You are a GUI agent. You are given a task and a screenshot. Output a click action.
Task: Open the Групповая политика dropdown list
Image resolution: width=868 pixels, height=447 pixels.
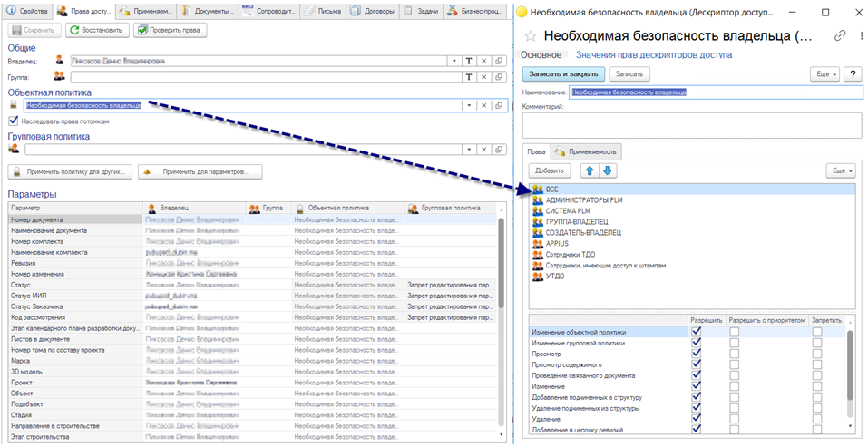pyautogui.click(x=469, y=150)
